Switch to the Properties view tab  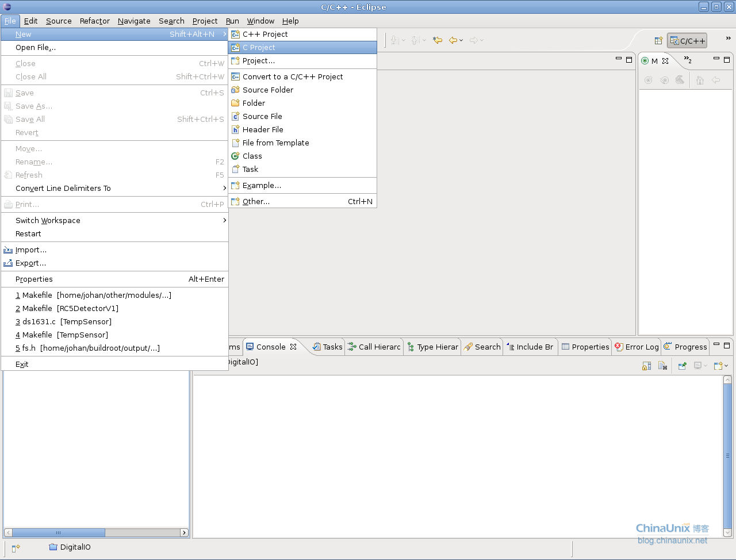[585, 347]
